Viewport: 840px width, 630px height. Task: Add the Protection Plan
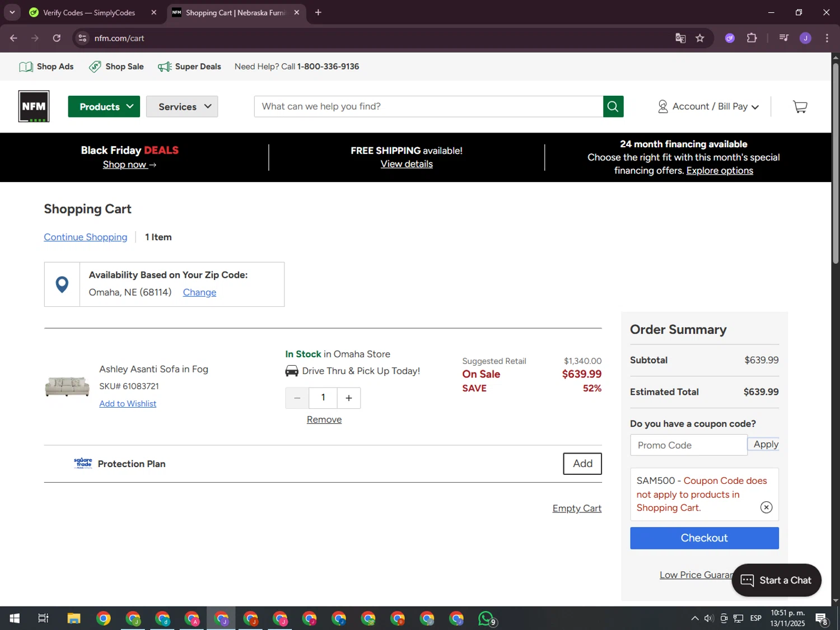click(x=582, y=464)
